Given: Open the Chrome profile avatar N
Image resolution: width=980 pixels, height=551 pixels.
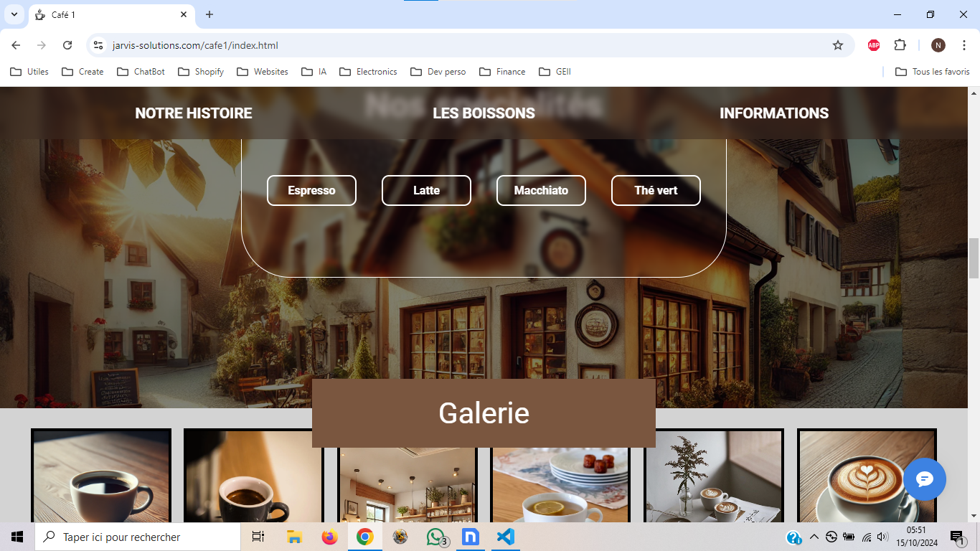Looking at the screenshot, I should pyautogui.click(x=938, y=45).
